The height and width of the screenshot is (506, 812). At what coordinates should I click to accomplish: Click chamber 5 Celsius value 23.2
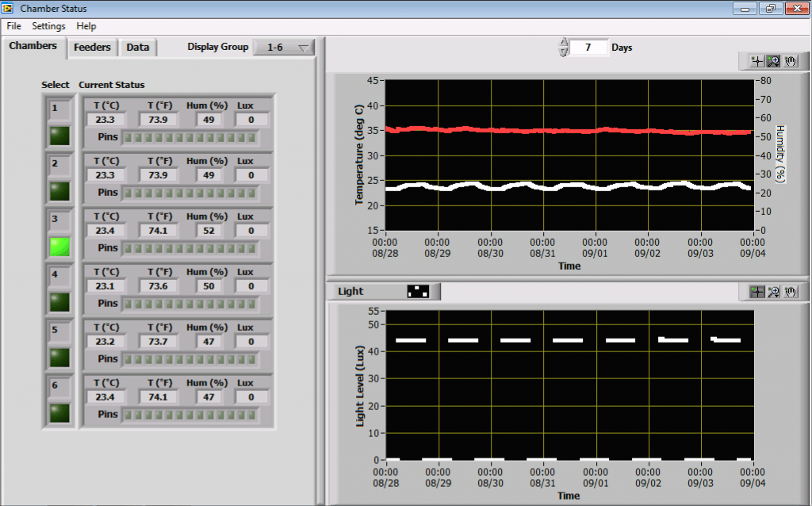point(105,341)
